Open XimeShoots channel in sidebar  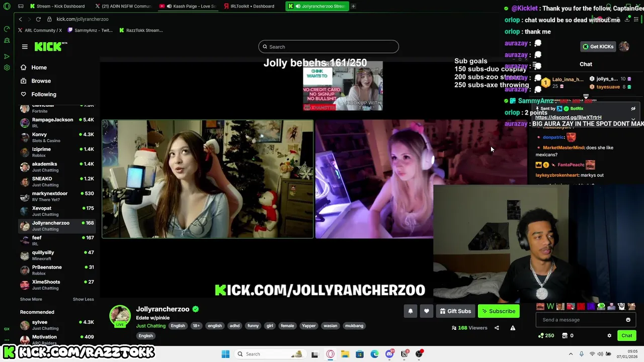(56, 285)
